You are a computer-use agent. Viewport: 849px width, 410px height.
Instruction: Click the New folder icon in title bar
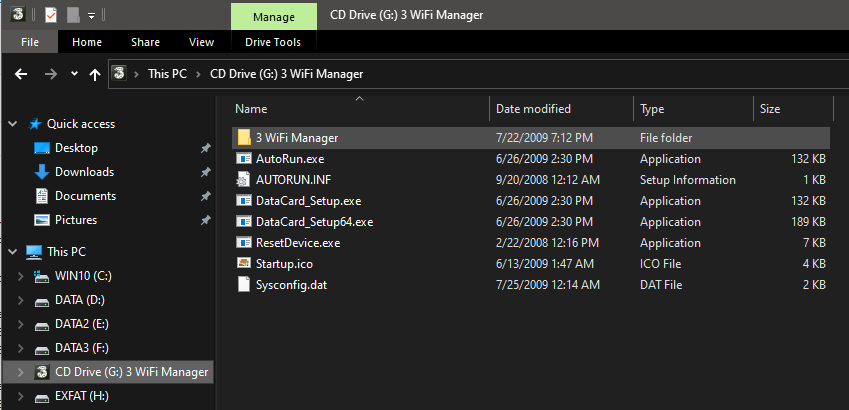(73, 15)
